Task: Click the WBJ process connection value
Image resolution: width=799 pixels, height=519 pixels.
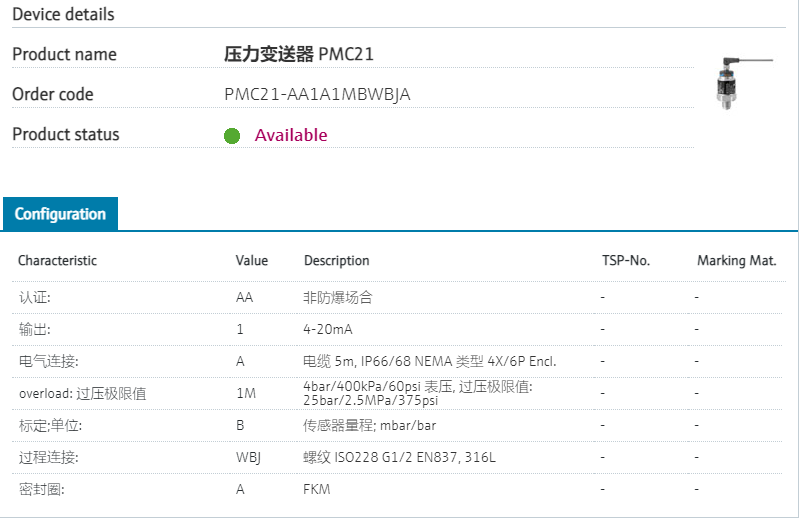Action: click(x=250, y=457)
